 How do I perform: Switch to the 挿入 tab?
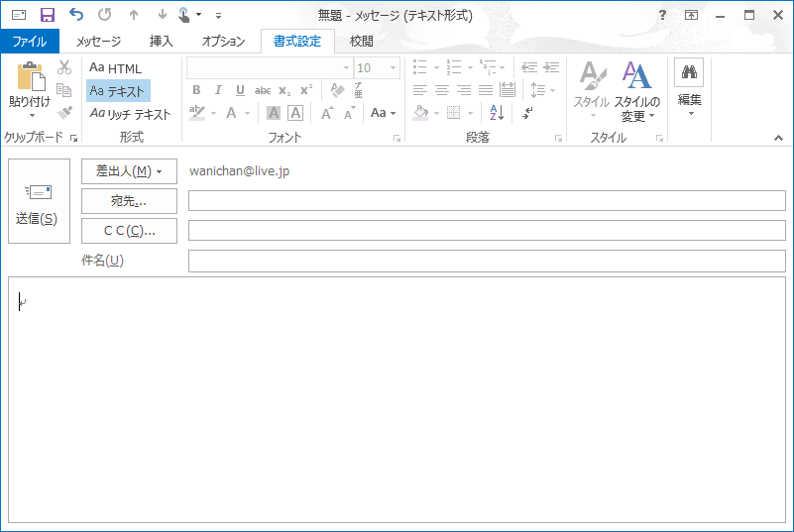pyautogui.click(x=161, y=41)
